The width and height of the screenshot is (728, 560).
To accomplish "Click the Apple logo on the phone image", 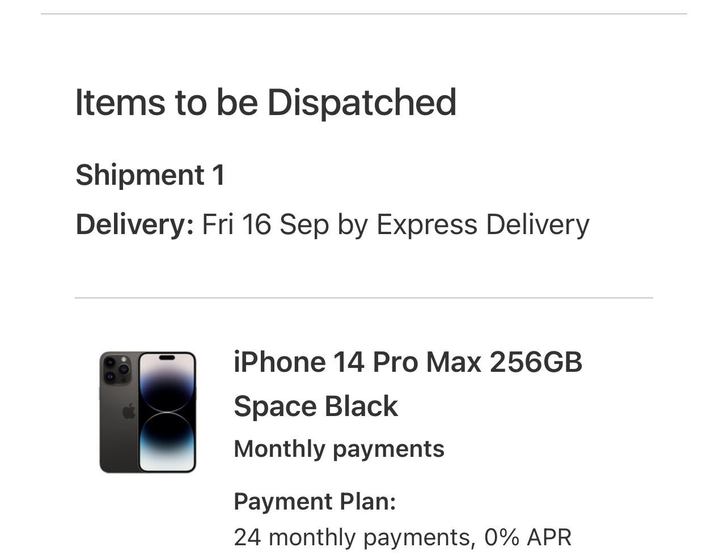I will [x=129, y=411].
